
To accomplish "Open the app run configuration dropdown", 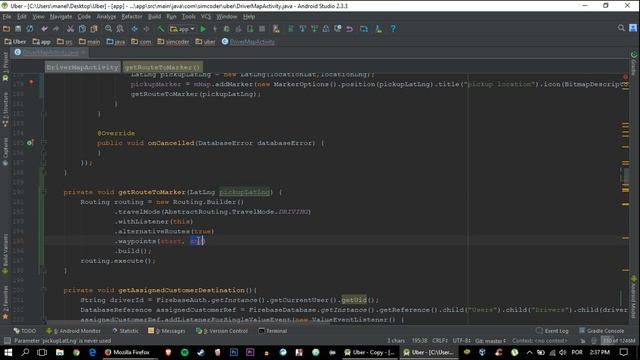I will click(182, 29).
